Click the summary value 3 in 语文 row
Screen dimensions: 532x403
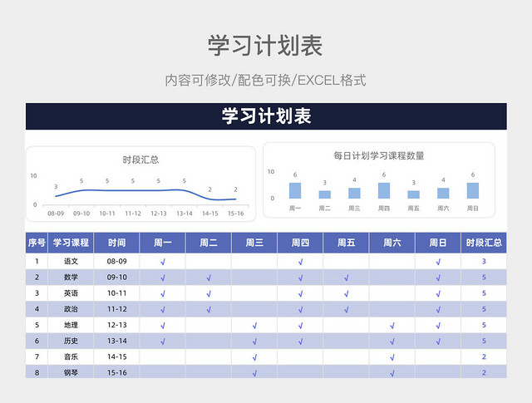(484, 261)
